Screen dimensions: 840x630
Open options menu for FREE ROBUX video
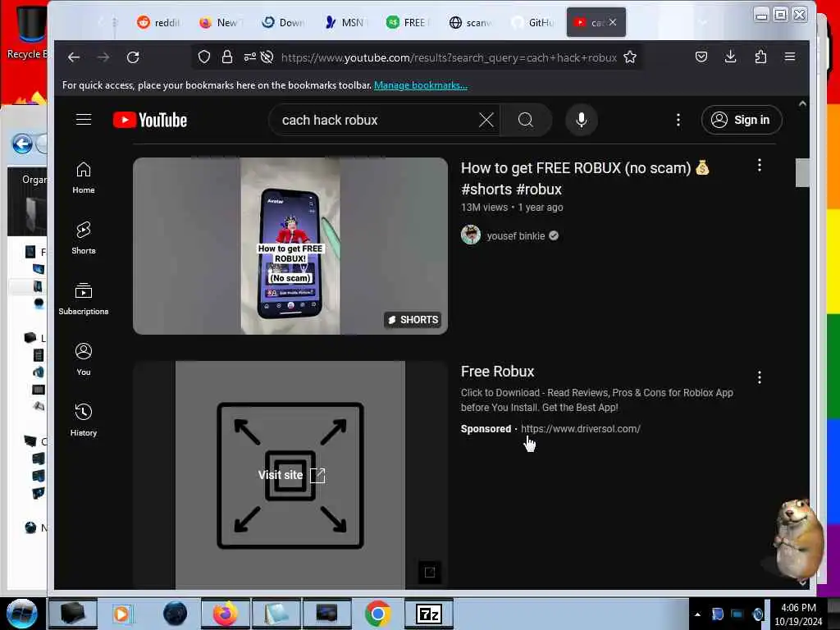click(x=759, y=166)
